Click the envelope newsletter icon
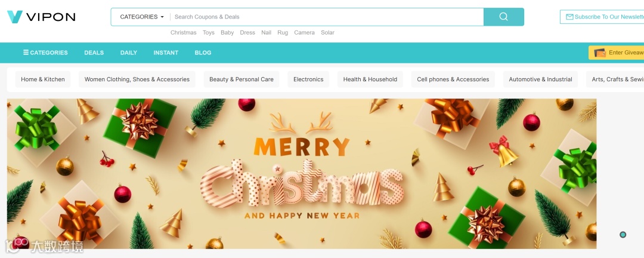The width and height of the screenshot is (644, 258). click(569, 17)
